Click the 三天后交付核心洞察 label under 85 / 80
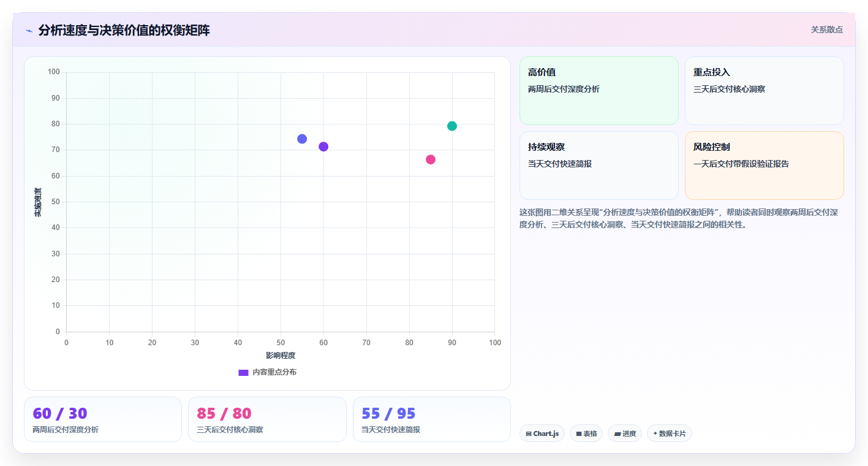868x466 pixels. pos(230,430)
